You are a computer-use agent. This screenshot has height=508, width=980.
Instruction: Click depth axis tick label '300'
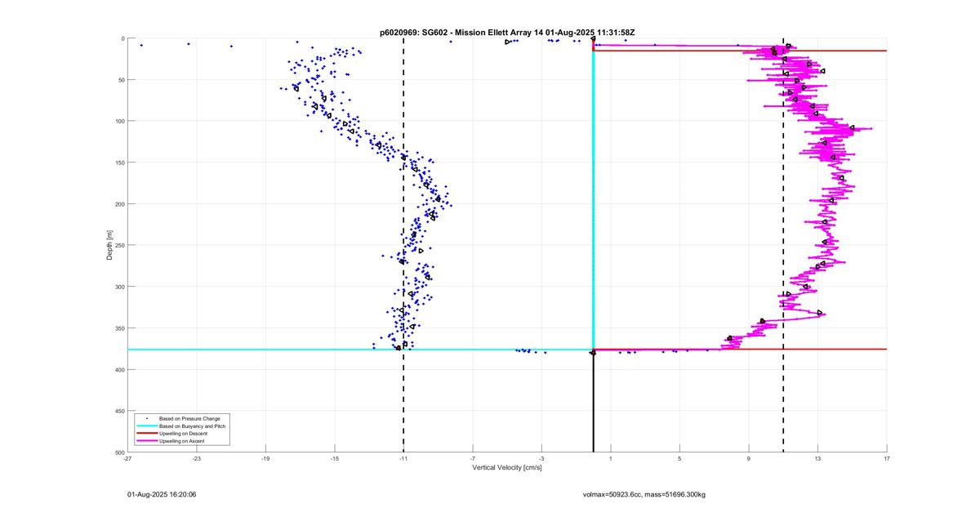[119, 287]
